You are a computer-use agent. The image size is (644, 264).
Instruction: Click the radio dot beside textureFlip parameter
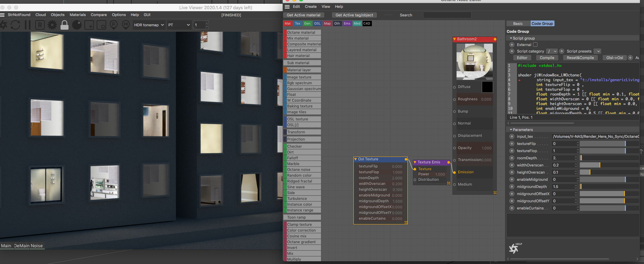512,144
